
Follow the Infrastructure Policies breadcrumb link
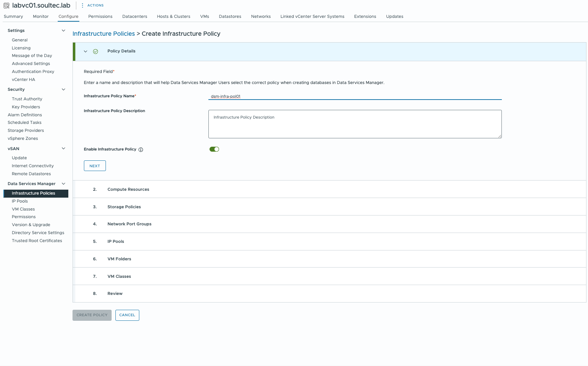coord(104,34)
